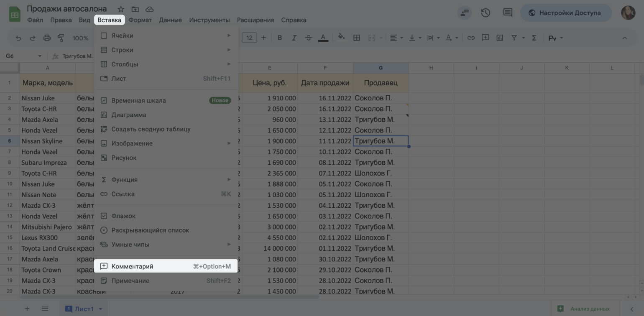Open the comments history icon
This screenshot has height=316, width=644.
point(508,13)
